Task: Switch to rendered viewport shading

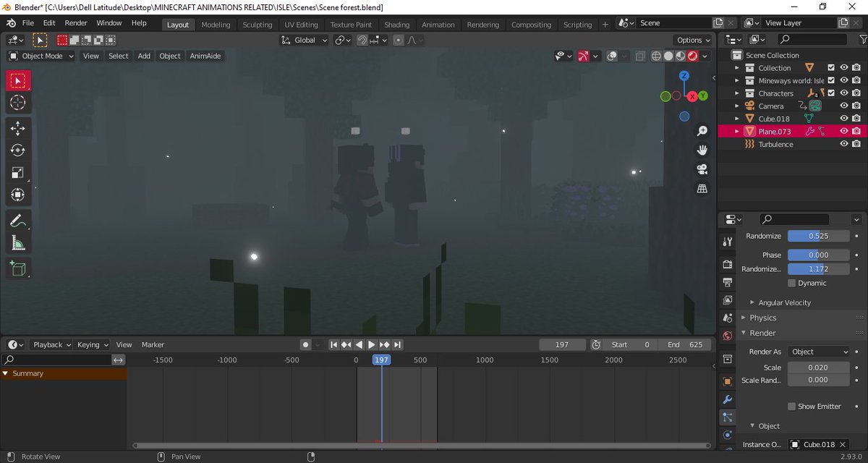Action: (x=692, y=56)
